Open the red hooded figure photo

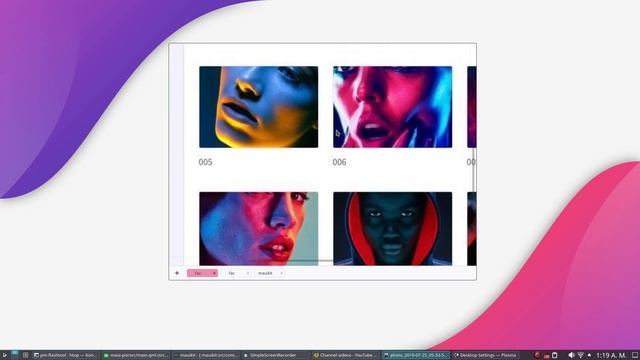[x=392, y=229]
